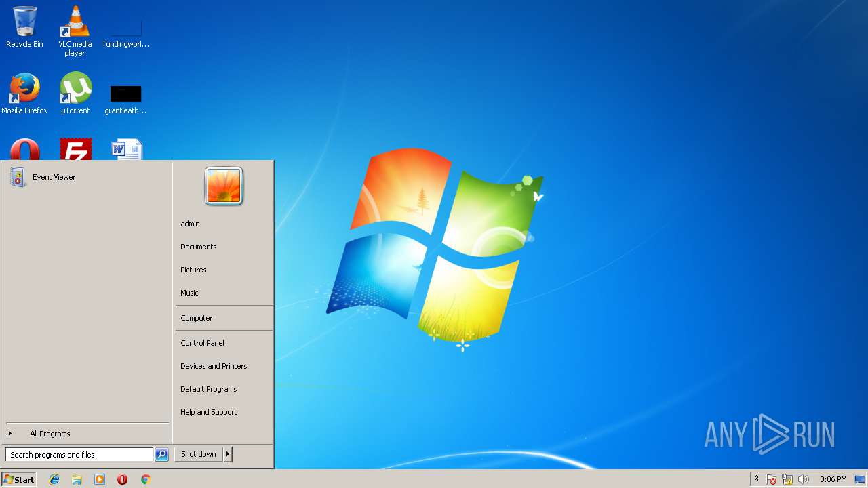Image resolution: width=868 pixels, height=488 pixels.
Task: Launch Opera from the taskbar
Action: [123, 479]
